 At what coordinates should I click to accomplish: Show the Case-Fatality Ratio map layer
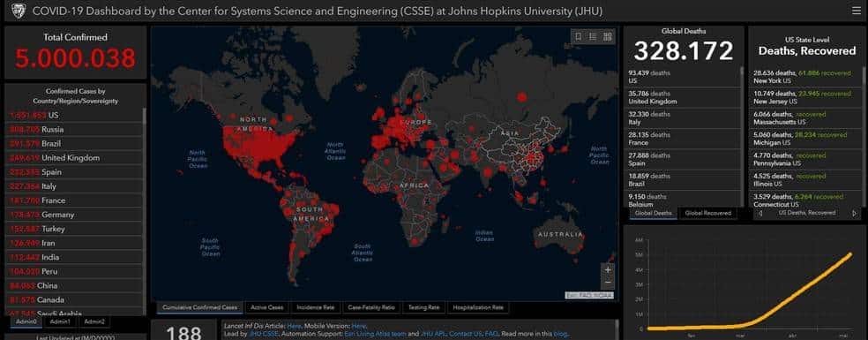click(x=370, y=307)
